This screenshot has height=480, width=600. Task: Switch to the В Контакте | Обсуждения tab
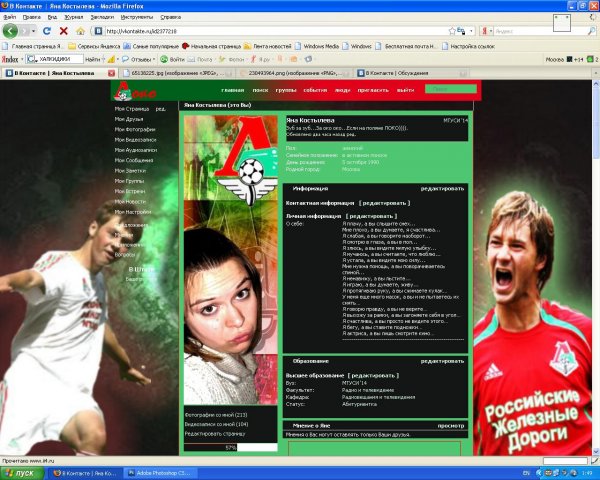pos(411,73)
